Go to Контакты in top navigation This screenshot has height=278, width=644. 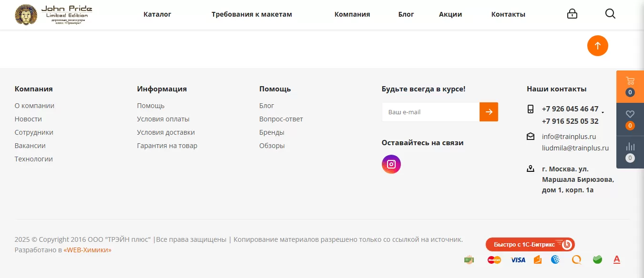(x=508, y=14)
